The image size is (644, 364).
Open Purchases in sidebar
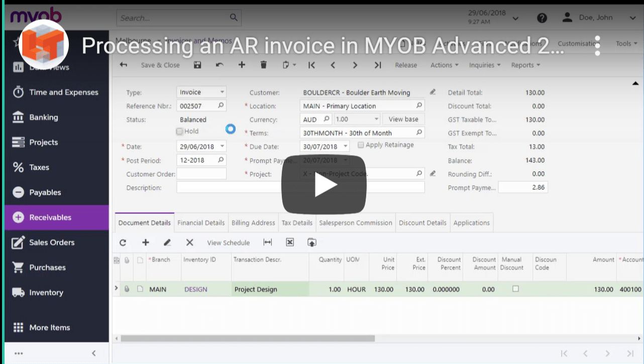point(57,268)
